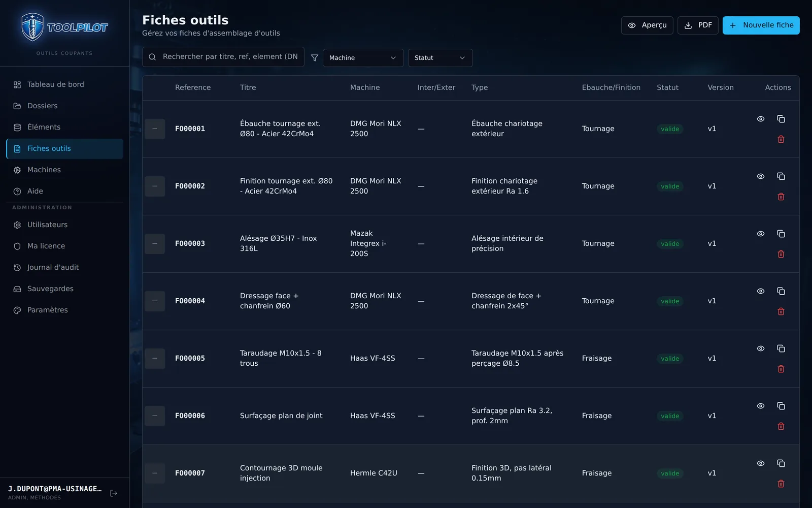This screenshot has height=508, width=812.
Task: Sort by Titre column header
Action: pos(248,88)
